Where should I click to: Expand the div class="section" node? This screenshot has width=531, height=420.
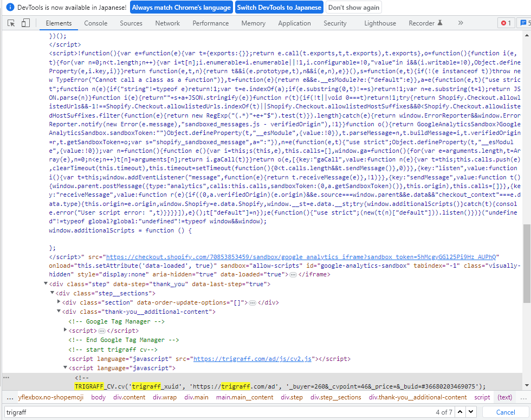(59, 302)
